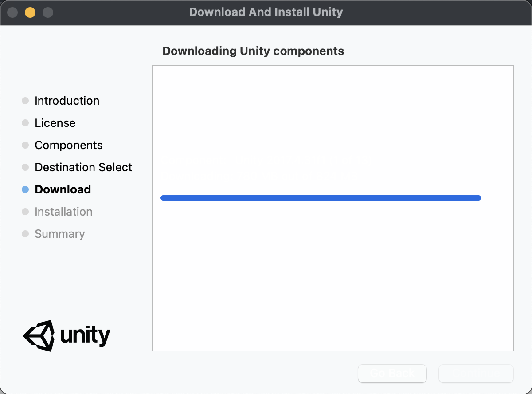Click the Download And Install Unity title bar

pos(266,12)
